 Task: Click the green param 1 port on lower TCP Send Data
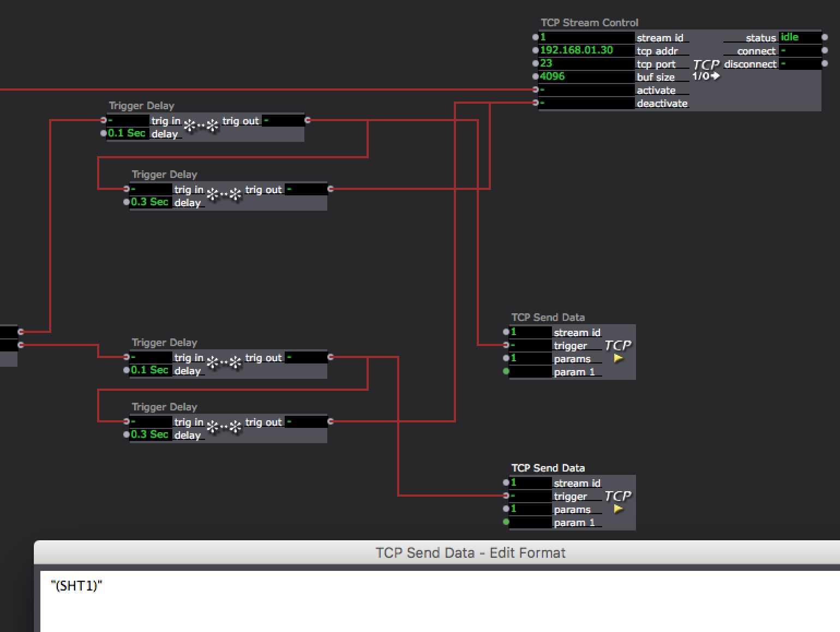point(507,522)
